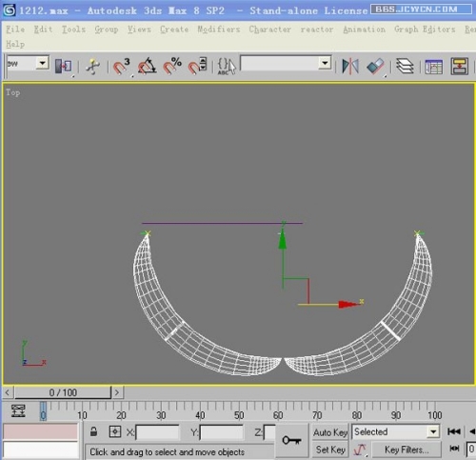Open the Modifiers menu
Viewport: 476px width, 460px height.
(219, 30)
